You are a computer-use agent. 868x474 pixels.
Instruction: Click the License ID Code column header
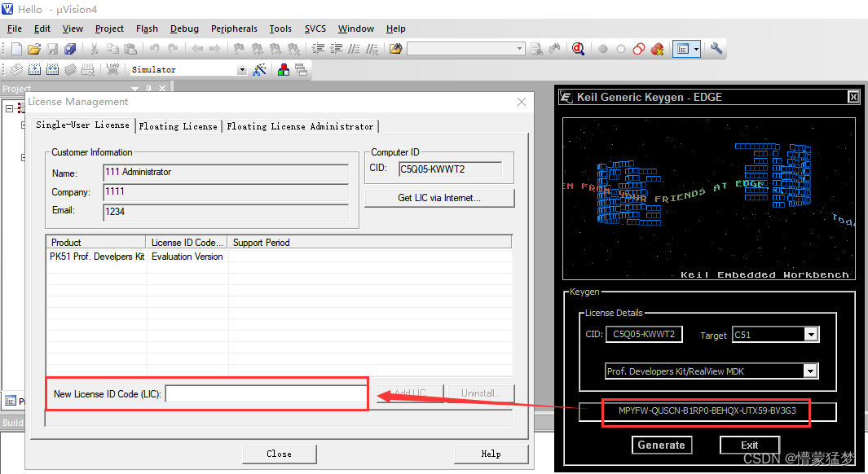click(x=187, y=242)
